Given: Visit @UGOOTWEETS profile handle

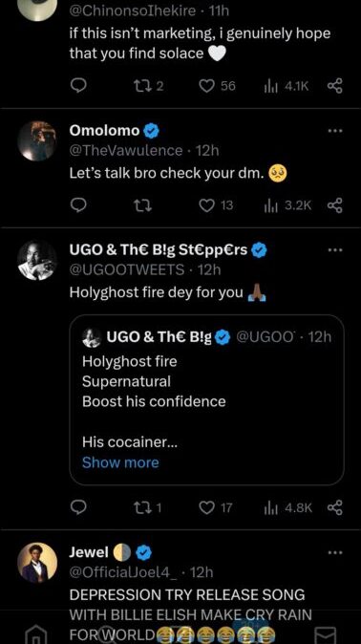Looking at the screenshot, I should [126, 269].
